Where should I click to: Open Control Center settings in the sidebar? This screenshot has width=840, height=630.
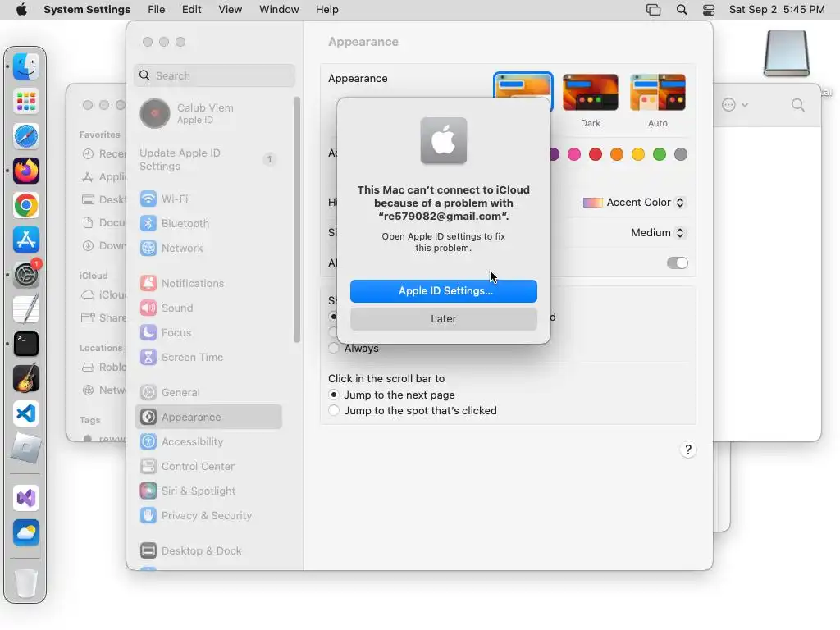coord(208,467)
